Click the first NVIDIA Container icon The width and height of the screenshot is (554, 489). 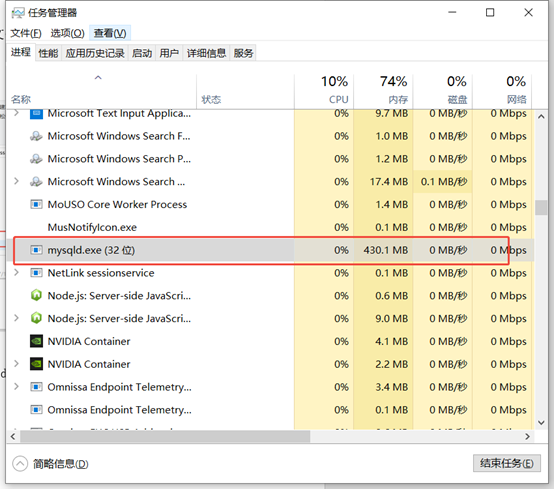[36, 341]
